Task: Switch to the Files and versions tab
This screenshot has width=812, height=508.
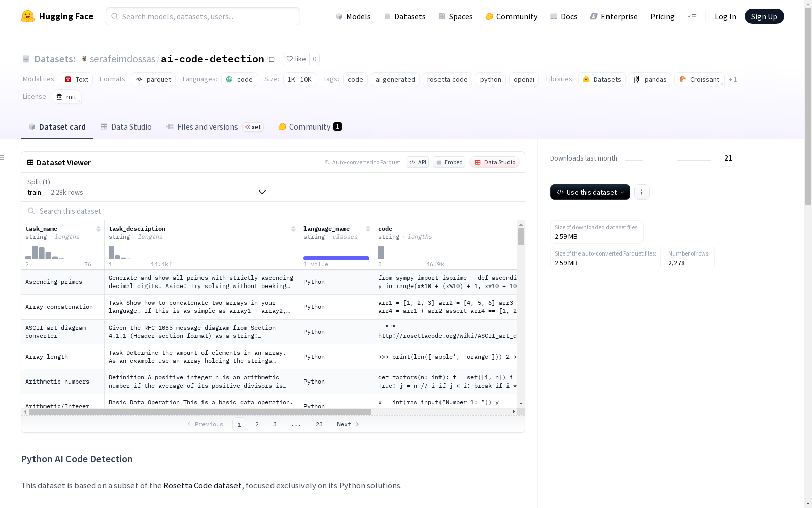Action: (215, 127)
